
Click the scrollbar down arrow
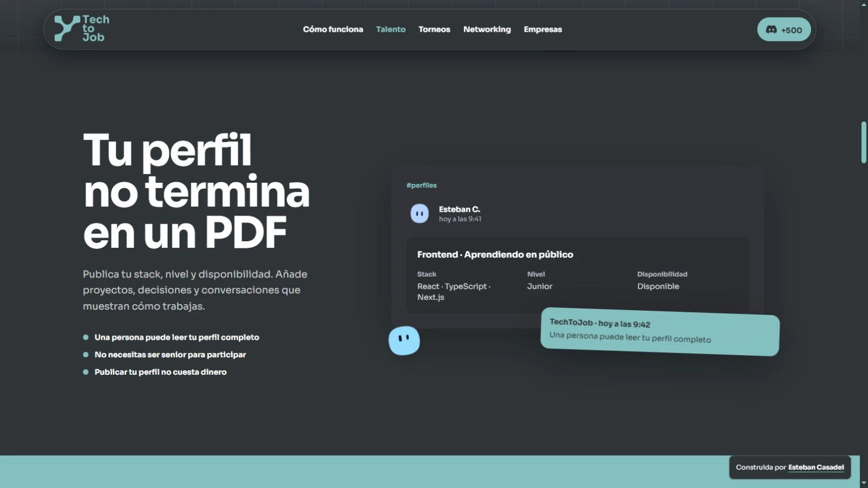(x=864, y=483)
